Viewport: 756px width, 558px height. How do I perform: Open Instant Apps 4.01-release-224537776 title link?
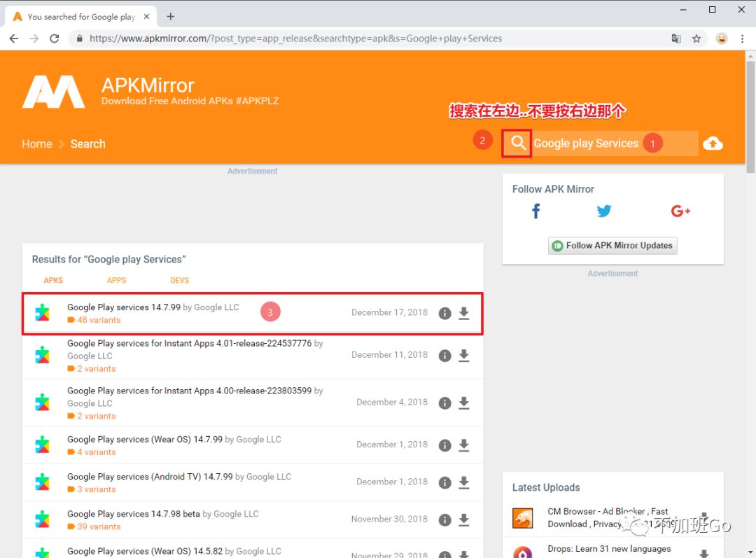point(190,343)
